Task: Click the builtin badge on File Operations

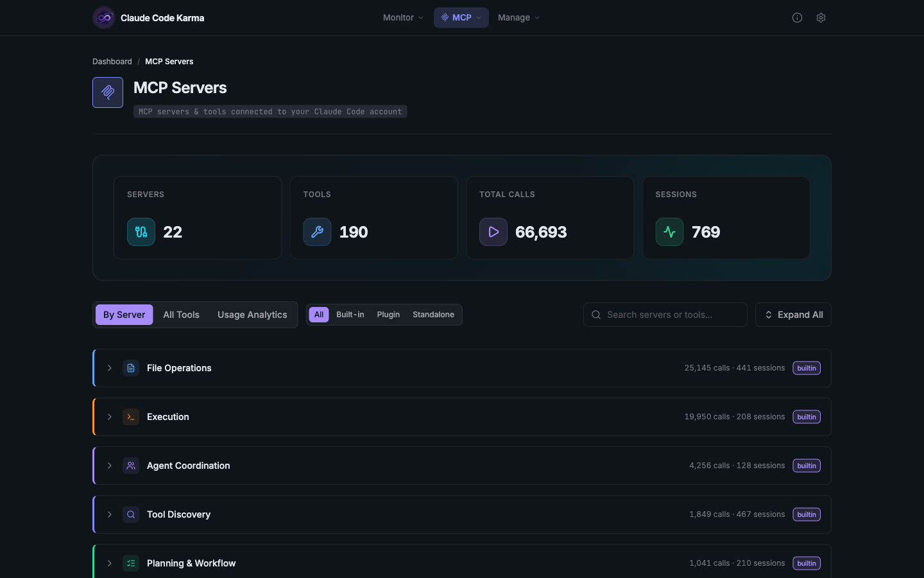Action: tap(807, 368)
